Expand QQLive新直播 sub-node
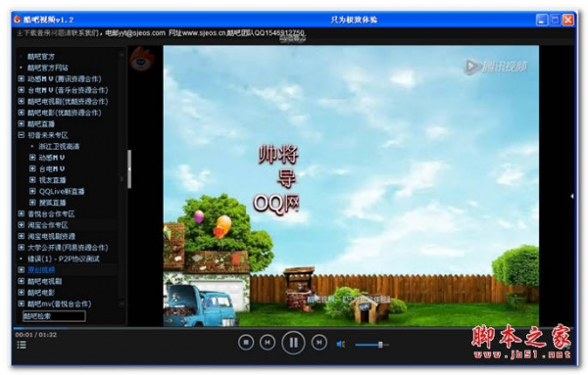 32,191
